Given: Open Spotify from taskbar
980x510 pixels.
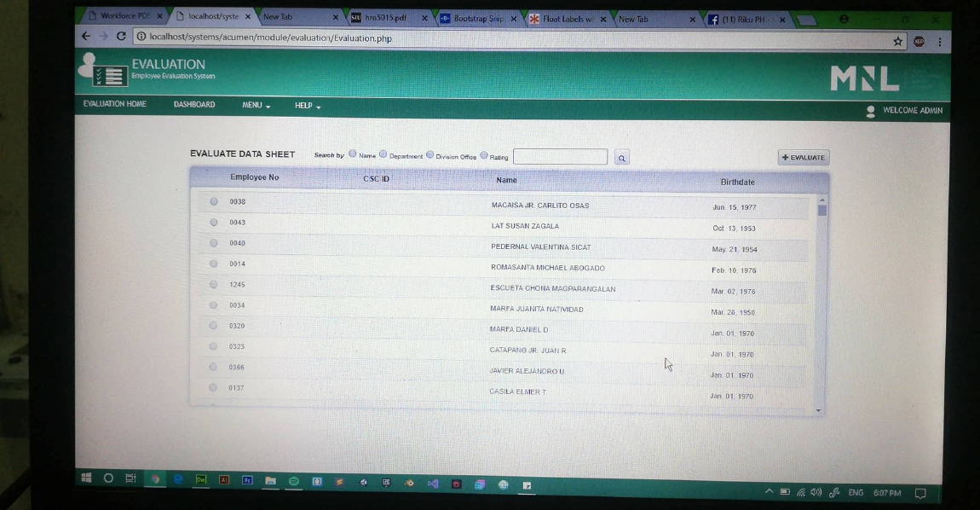Looking at the screenshot, I should pos(294,481).
